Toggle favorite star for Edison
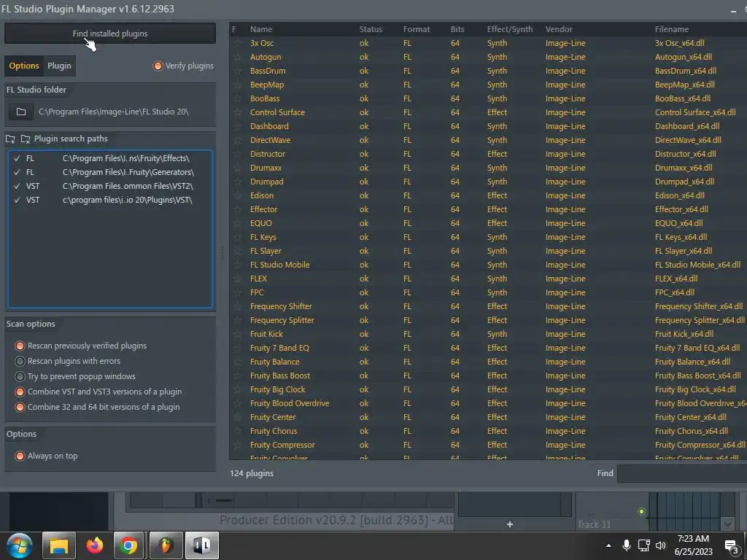 point(237,195)
